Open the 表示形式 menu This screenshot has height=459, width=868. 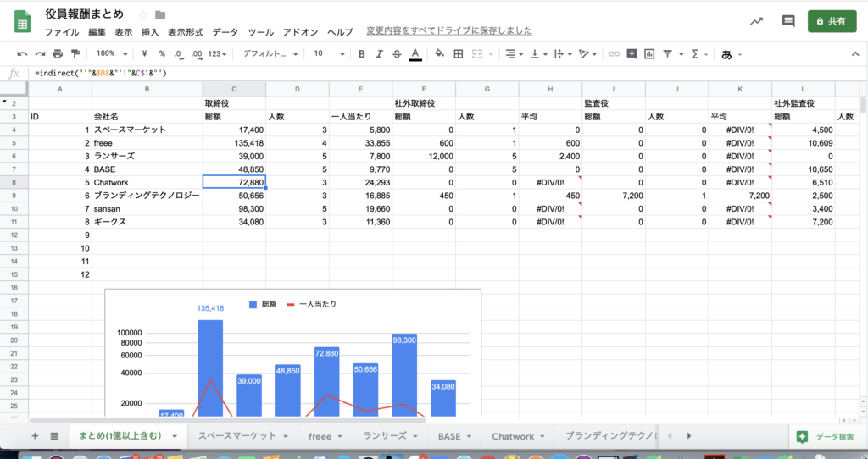click(x=186, y=32)
